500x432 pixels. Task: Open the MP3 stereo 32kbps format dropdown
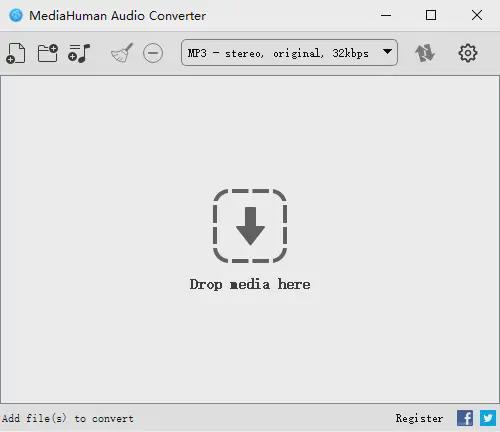pos(289,53)
